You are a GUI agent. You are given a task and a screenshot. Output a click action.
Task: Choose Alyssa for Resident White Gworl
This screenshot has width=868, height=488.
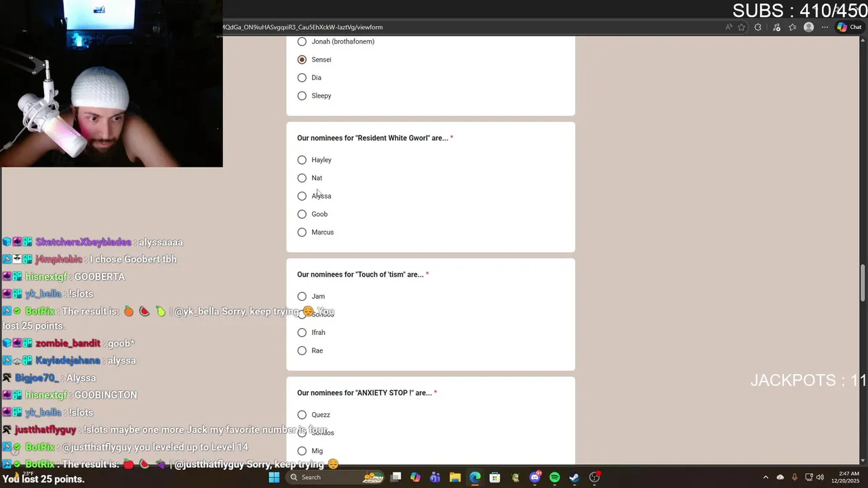[302, 196]
